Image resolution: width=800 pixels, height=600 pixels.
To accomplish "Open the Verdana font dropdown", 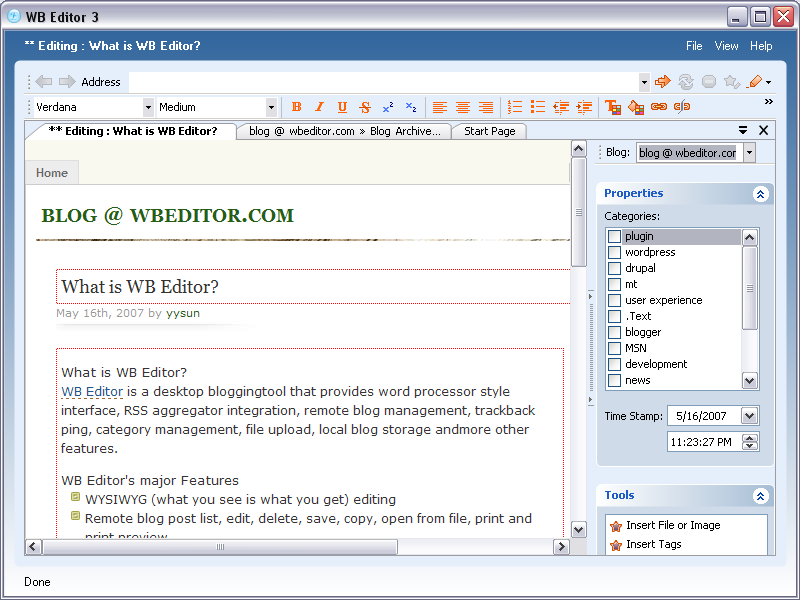I will 148,107.
